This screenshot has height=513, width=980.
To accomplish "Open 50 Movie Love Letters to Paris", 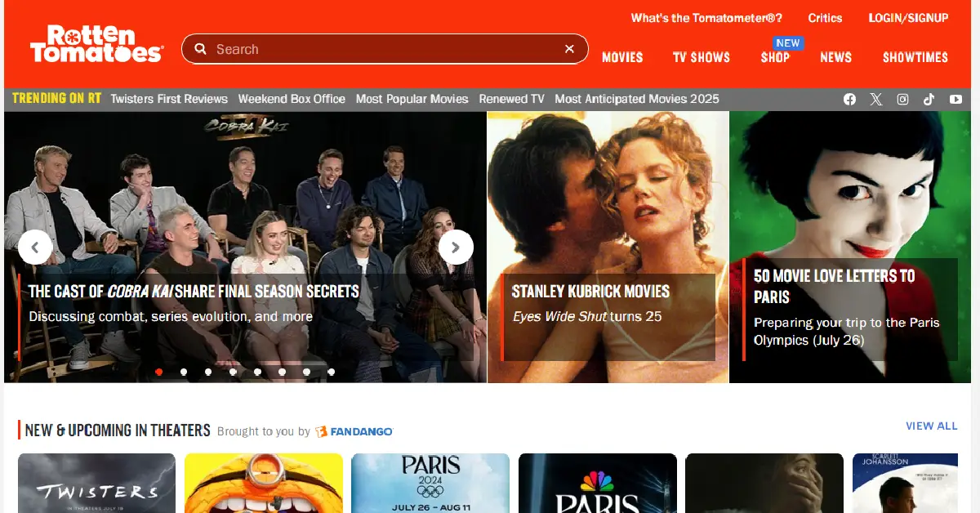I will pyautogui.click(x=834, y=286).
